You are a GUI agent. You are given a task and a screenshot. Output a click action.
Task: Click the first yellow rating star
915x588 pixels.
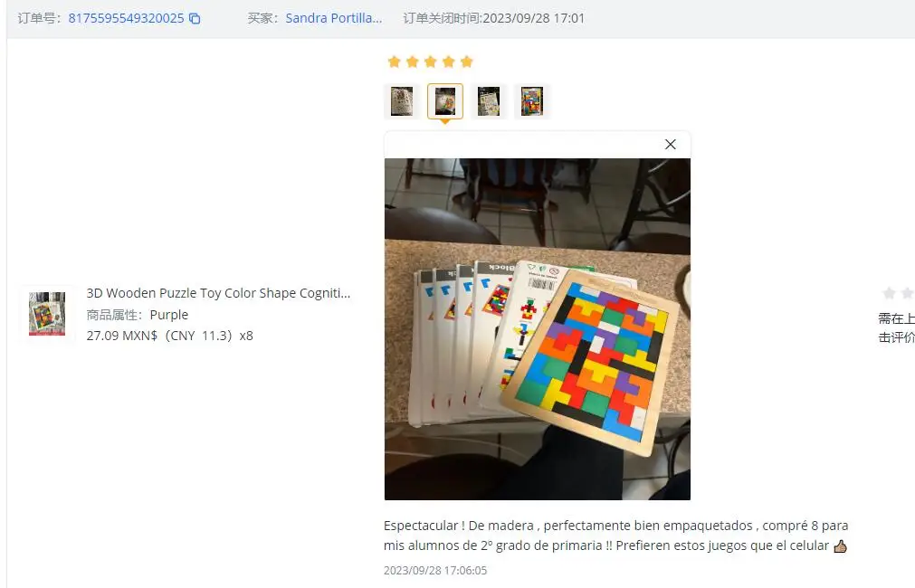394,62
